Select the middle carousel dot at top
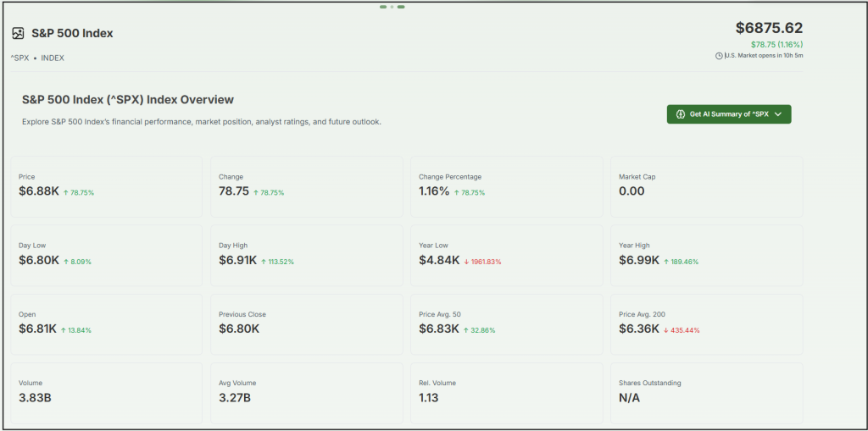Screen dimensions: 868x431 click(x=392, y=7)
